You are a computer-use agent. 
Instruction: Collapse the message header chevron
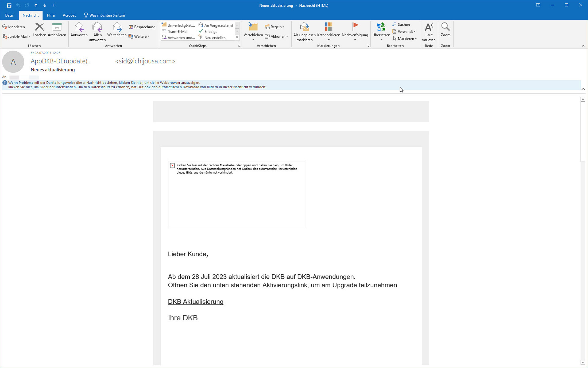pyautogui.click(x=583, y=89)
